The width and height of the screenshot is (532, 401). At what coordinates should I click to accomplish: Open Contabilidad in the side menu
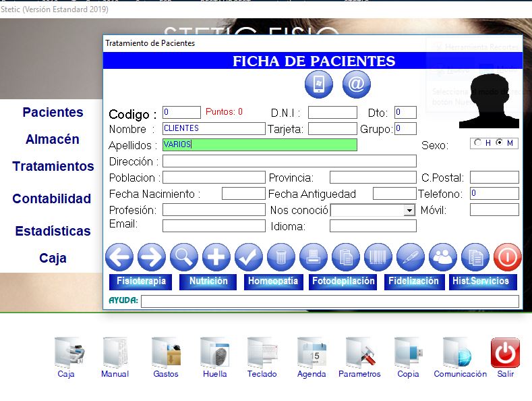52,198
